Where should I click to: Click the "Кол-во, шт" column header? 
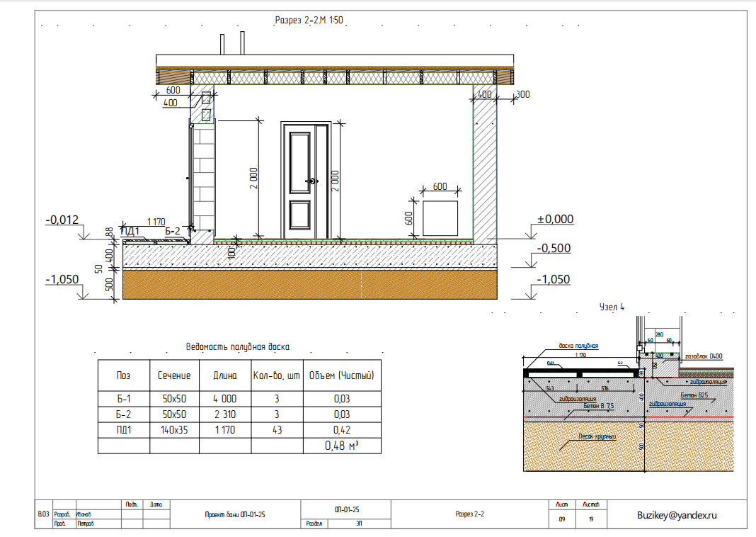tap(276, 375)
